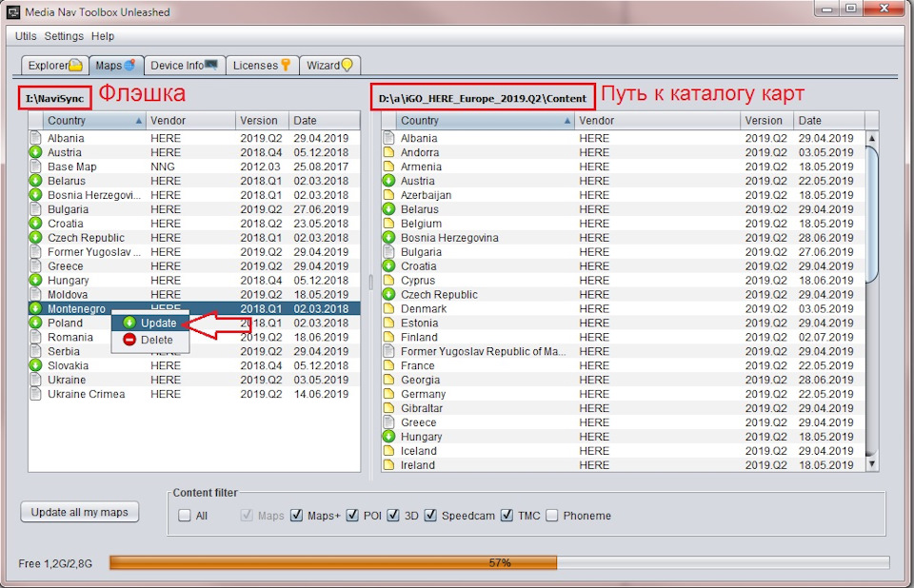Click green update icon beside Croatia in left list

tap(35, 224)
